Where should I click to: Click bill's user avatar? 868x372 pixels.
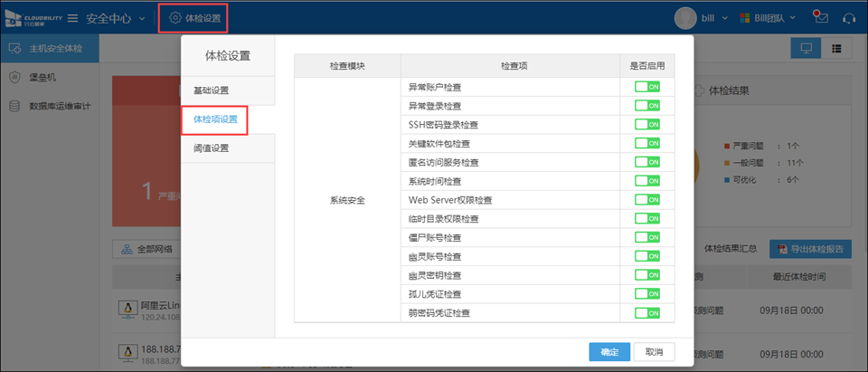coord(685,18)
